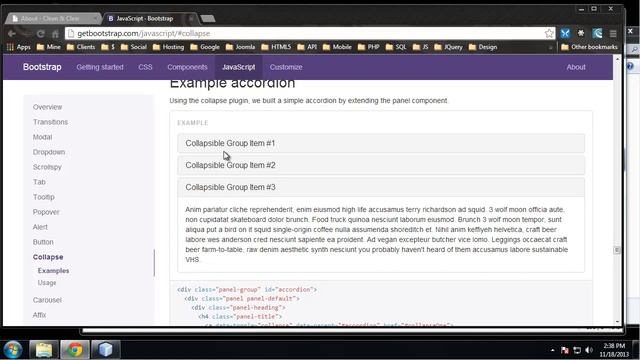640x360 pixels.
Task: Open the Mobile bookmarks folder
Action: click(x=337, y=47)
